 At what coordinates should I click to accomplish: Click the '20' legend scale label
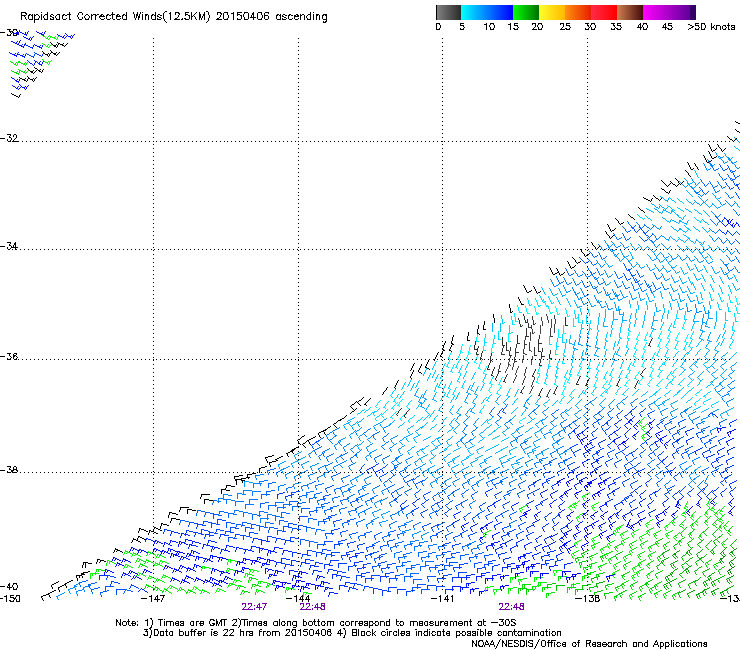(537, 27)
